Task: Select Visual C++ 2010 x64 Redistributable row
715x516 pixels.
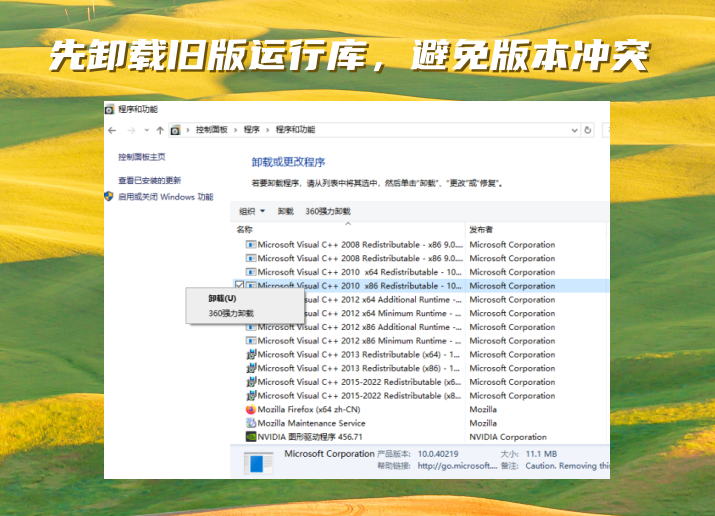Action: click(x=421, y=272)
